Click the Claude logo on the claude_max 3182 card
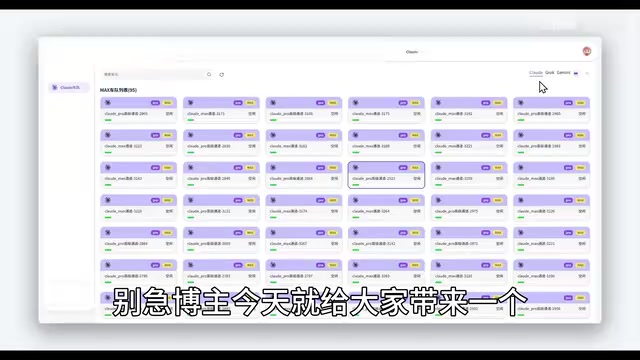The height and width of the screenshot is (360, 640). [x=273, y=135]
